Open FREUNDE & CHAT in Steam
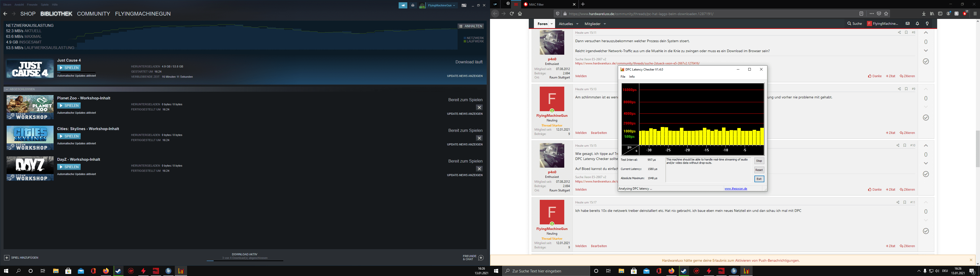 (x=473, y=258)
